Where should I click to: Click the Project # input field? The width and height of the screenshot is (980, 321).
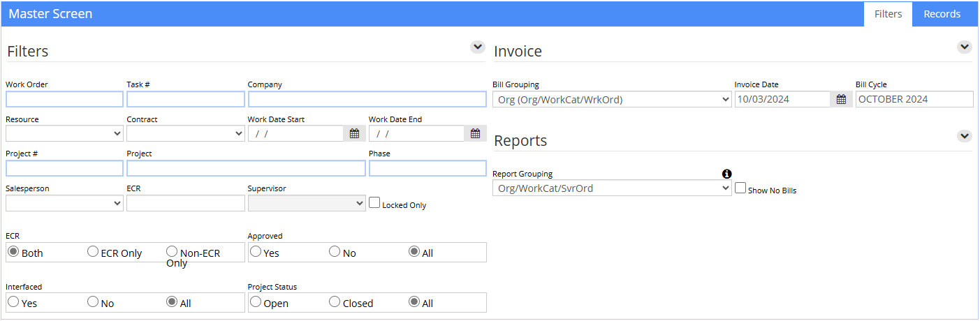pos(64,168)
